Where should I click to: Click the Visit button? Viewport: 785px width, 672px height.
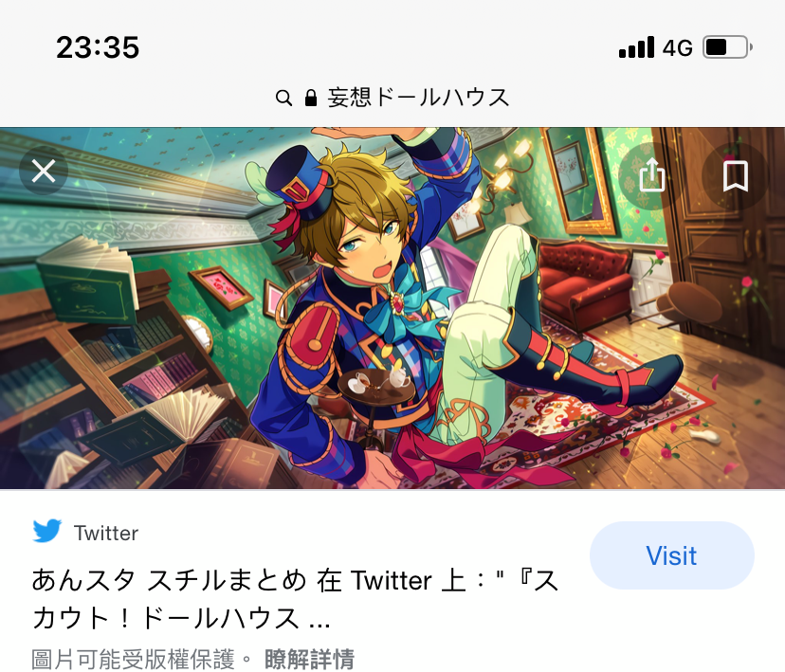pyautogui.click(x=672, y=555)
